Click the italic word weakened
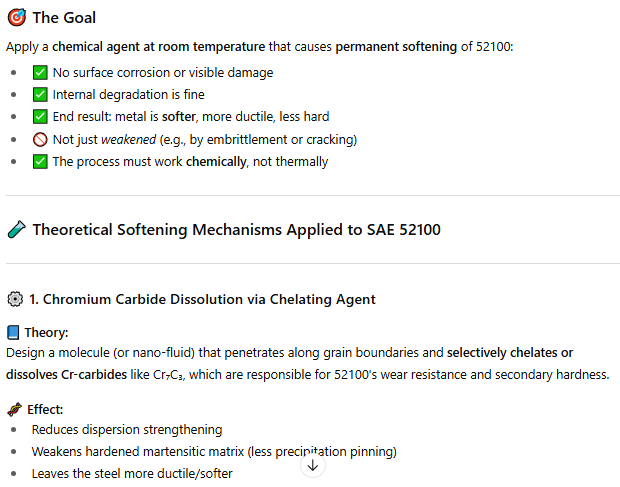Screen dimensions: 620x487 (123, 139)
